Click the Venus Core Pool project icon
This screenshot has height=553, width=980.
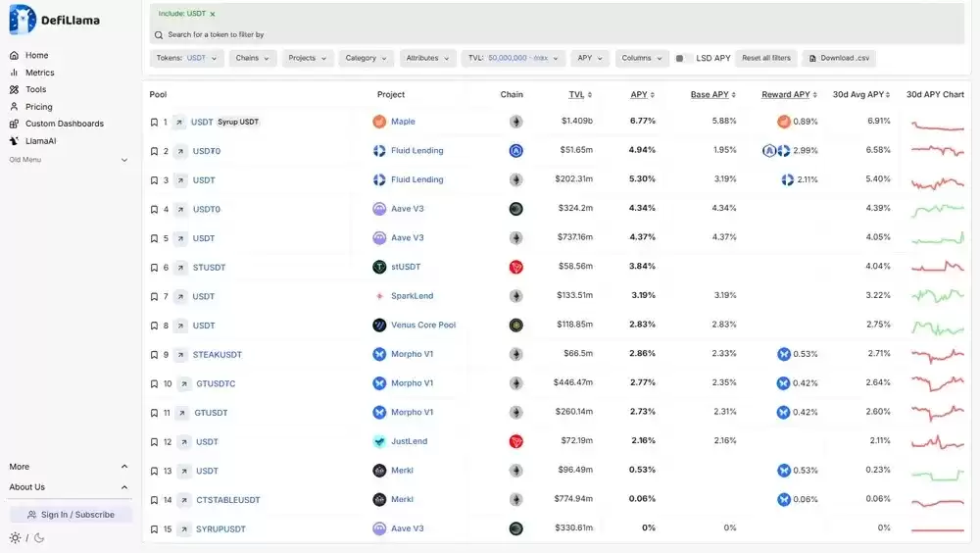tap(379, 326)
